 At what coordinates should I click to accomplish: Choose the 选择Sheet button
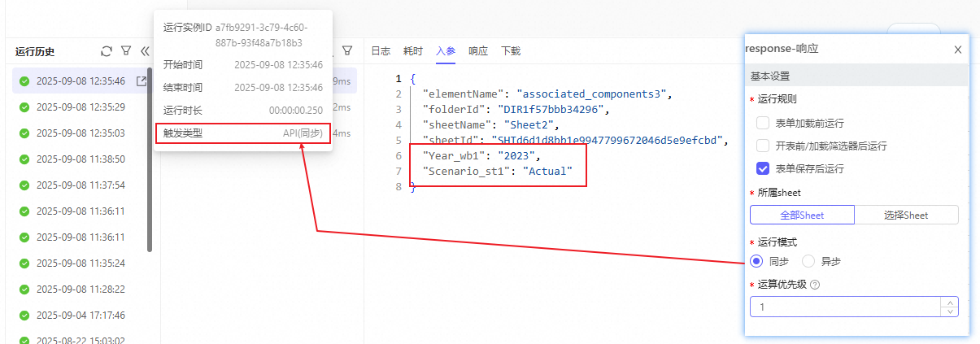[906, 216]
